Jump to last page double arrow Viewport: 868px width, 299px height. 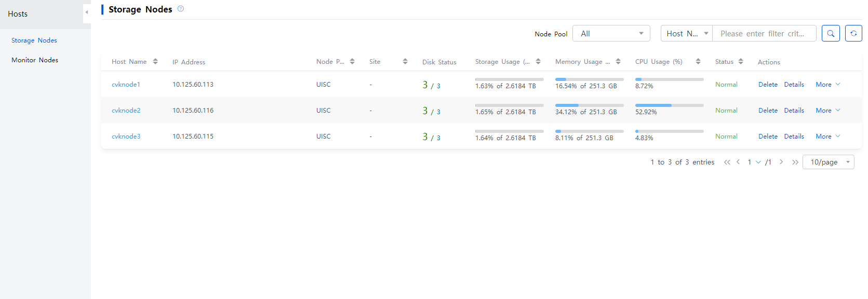795,162
